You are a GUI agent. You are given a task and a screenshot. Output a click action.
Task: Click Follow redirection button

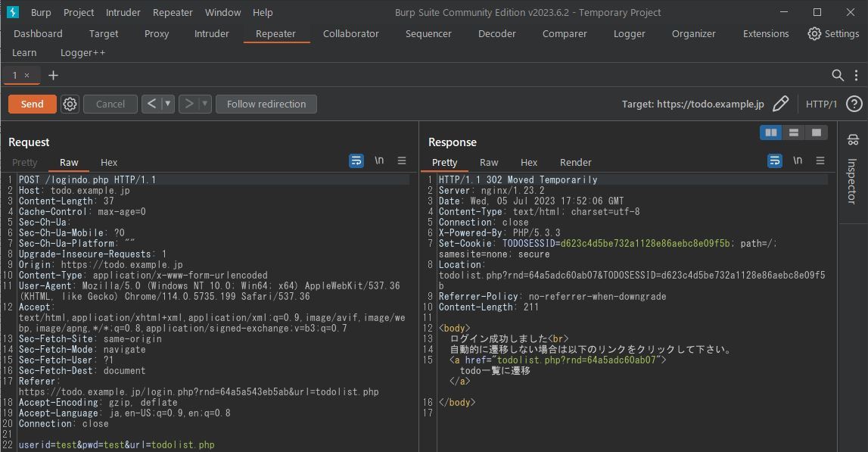click(266, 104)
